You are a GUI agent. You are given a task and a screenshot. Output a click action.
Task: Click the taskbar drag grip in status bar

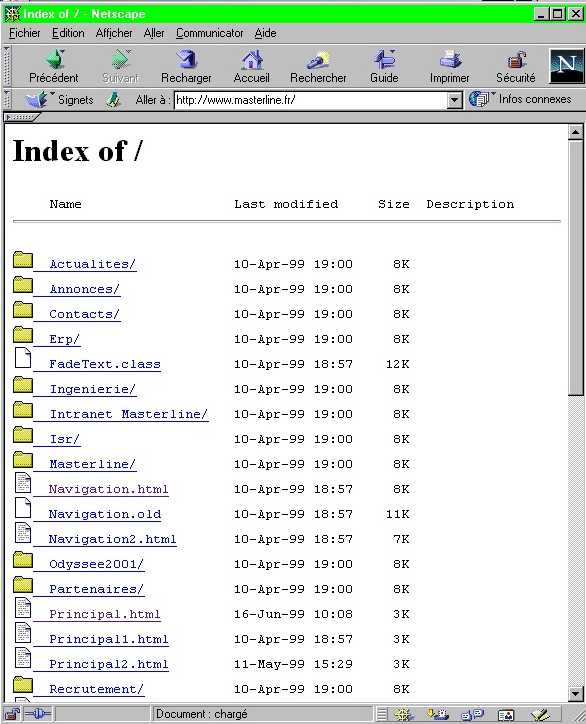click(381, 715)
